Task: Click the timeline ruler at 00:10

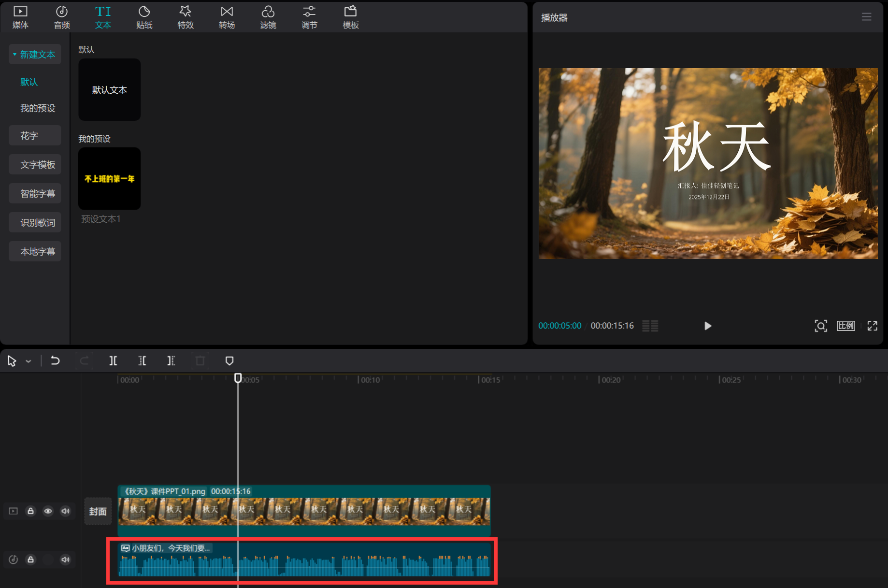Action: pyautogui.click(x=358, y=380)
